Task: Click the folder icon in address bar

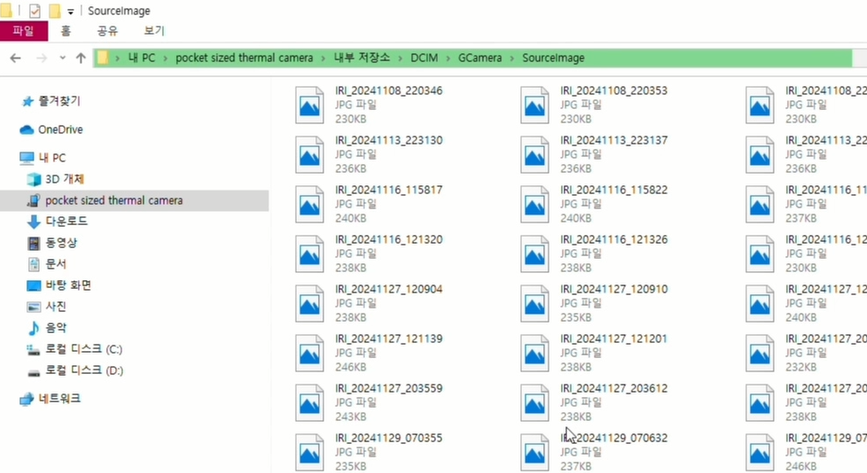Action: click(102, 58)
